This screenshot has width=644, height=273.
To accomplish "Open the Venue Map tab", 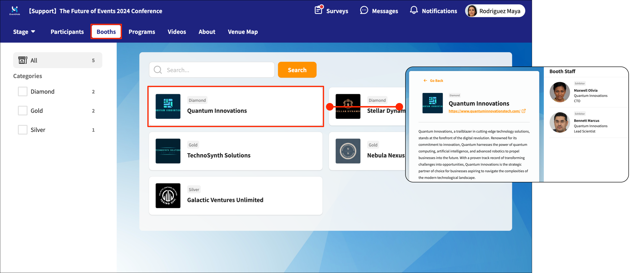I will pos(243,32).
